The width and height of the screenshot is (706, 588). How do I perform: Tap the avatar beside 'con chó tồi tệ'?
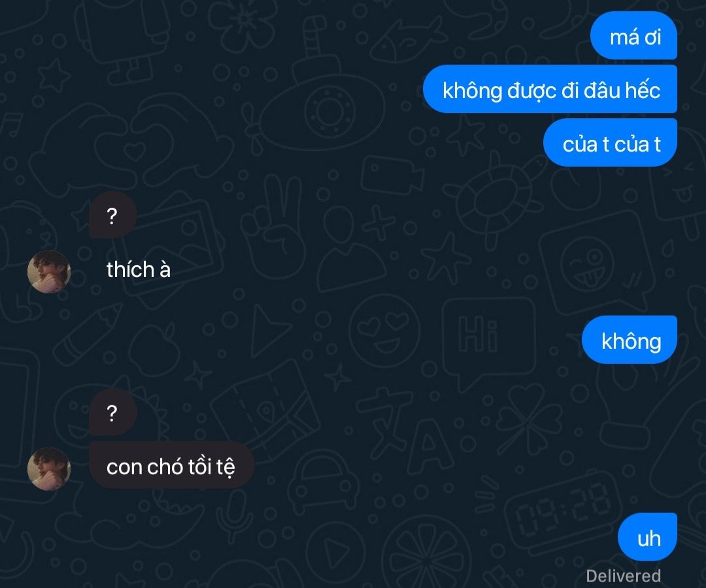tap(49, 469)
